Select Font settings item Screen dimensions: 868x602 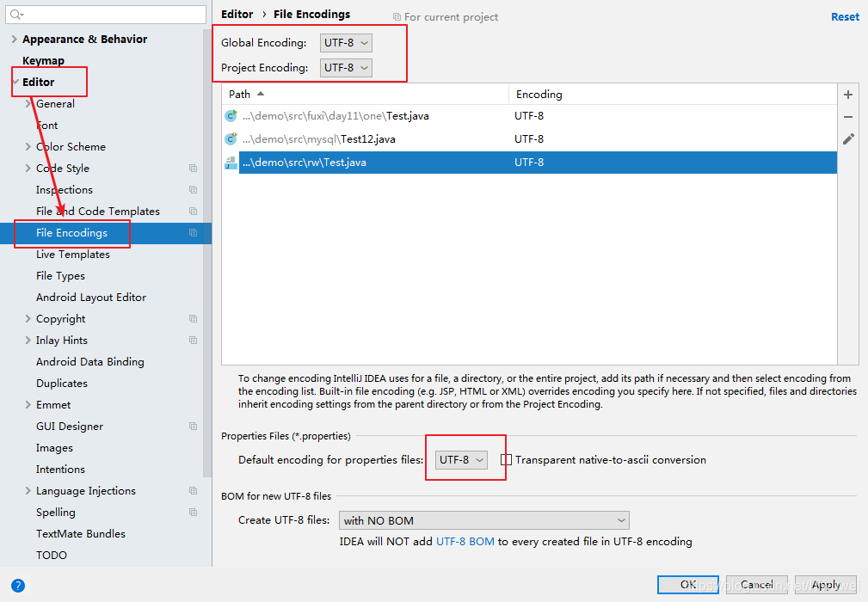pyautogui.click(x=47, y=125)
